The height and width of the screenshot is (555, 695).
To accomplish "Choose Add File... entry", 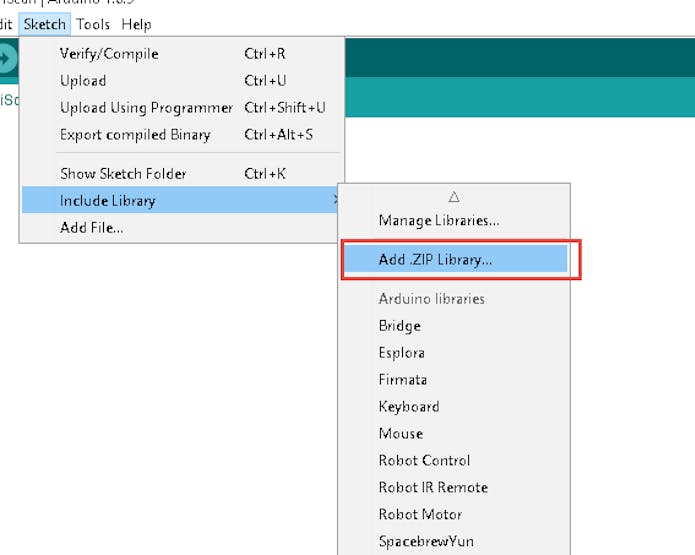I will coord(180,228).
